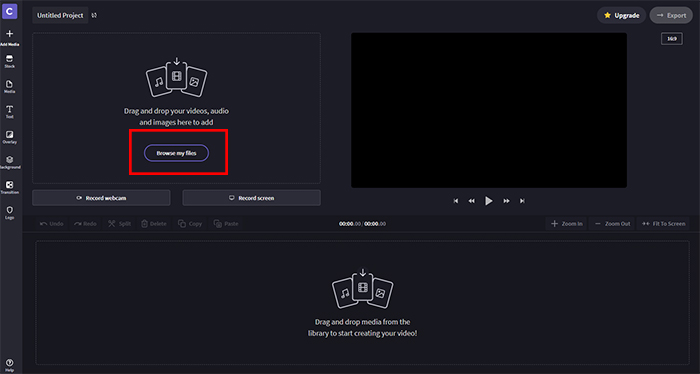Click the Record webcam button
Screen dimensions: 700x374
[x=101, y=198]
